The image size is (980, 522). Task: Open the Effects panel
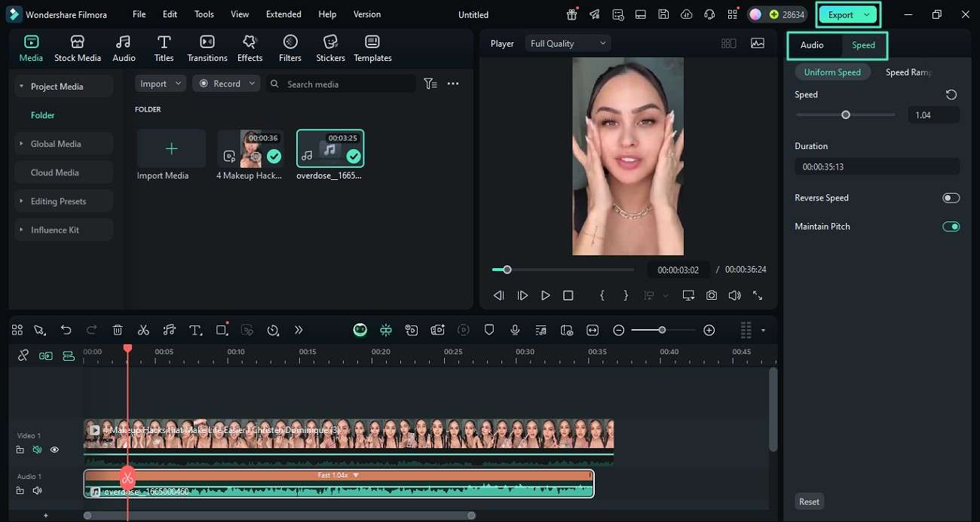(x=250, y=49)
